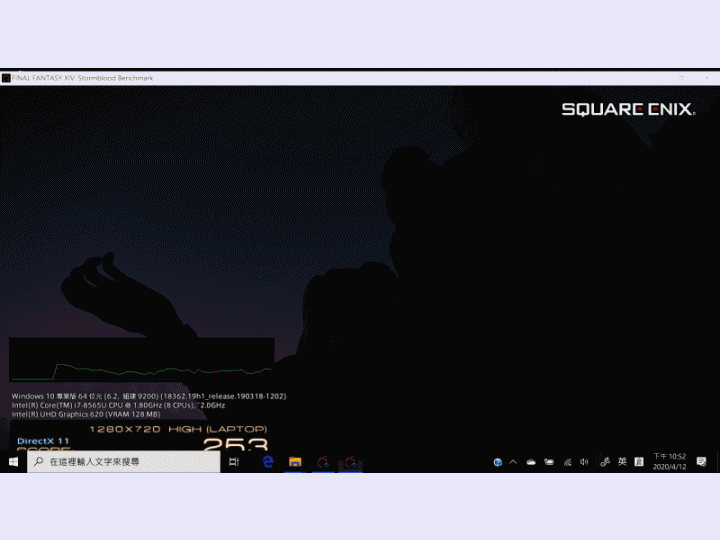Screen dimensions: 720x540
Task: Maximize the benchmark window
Action: click(681, 78)
